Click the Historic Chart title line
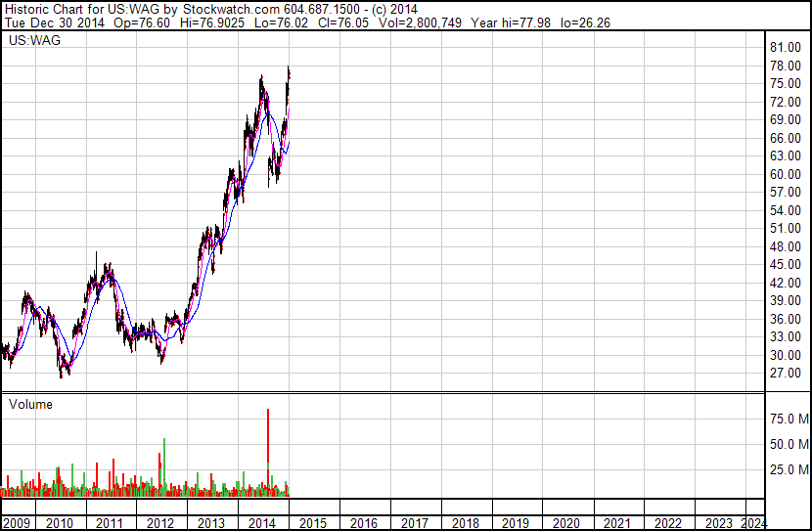 coord(210,10)
